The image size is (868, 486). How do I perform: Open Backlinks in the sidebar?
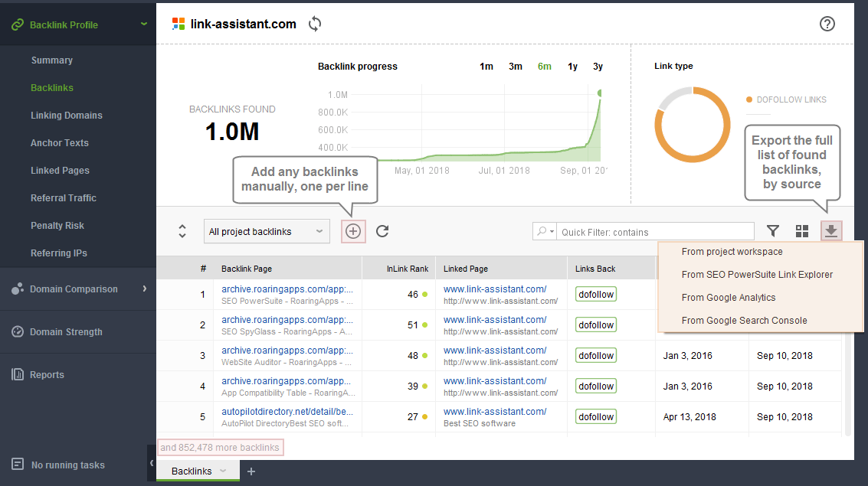(x=52, y=88)
